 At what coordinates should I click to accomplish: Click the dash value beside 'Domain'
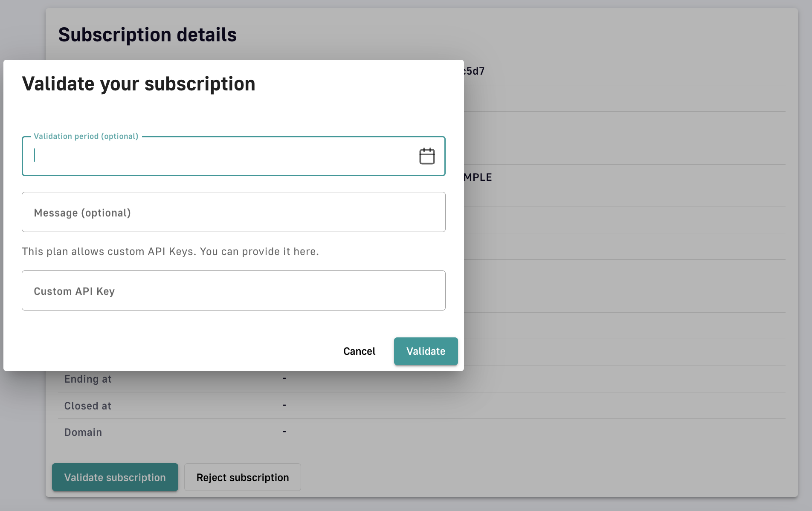(x=284, y=432)
